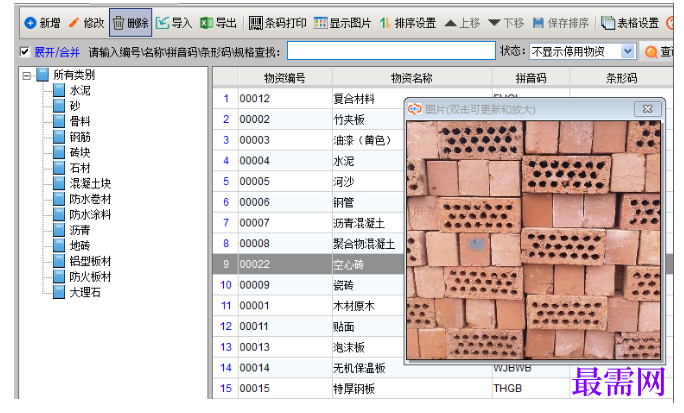
Task: Open the 状态 status dropdown
Action: (582, 51)
